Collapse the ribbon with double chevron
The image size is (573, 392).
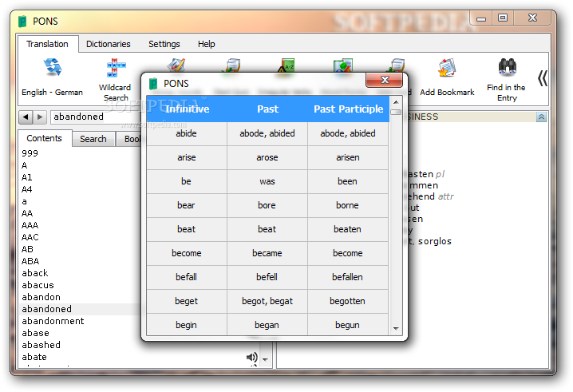[x=543, y=78]
